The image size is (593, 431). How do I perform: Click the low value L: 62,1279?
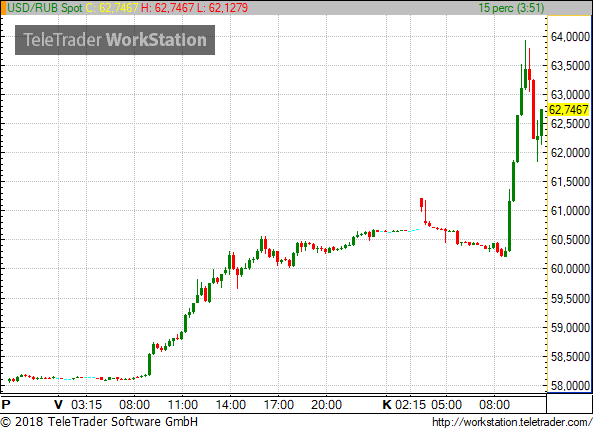223,8
